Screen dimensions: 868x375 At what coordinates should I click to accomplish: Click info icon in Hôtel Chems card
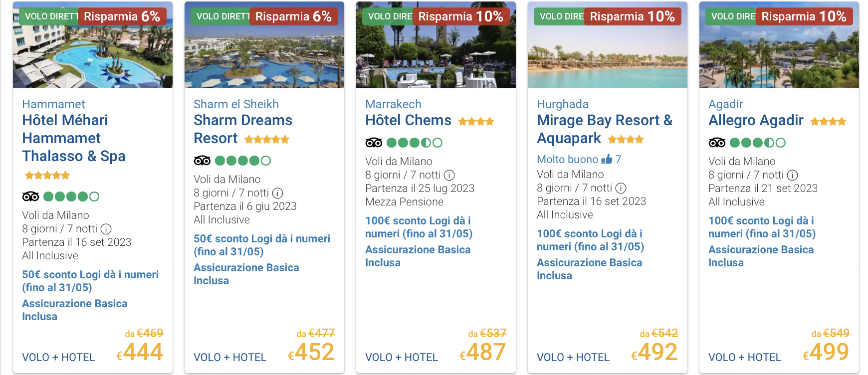[449, 175]
